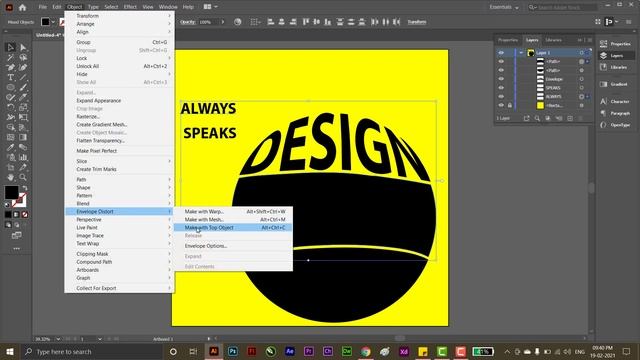Open Edit Toolbar three-dots button

point(16,249)
